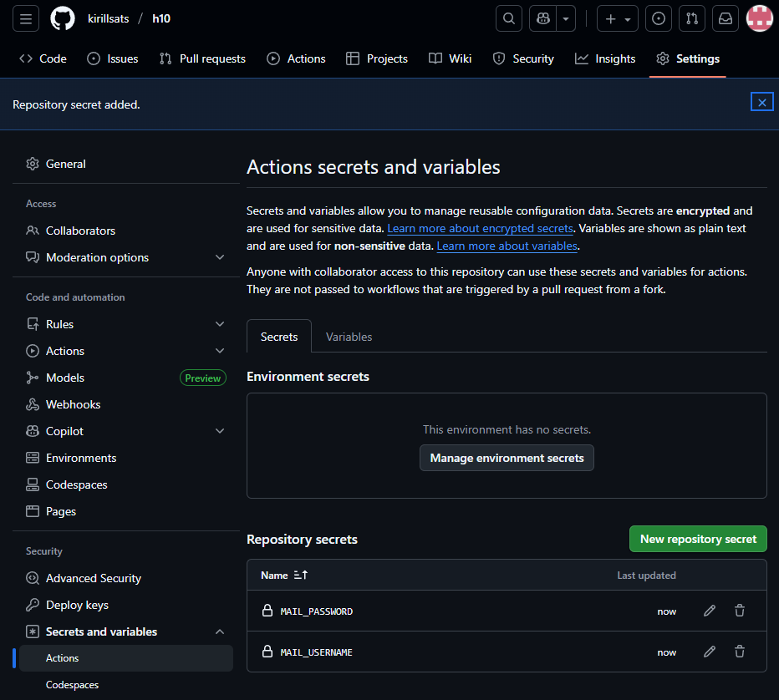Edit the MAIL_PASSWORD secret with pencil icon
The height and width of the screenshot is (700, 779).
click(x=710, y=611)
